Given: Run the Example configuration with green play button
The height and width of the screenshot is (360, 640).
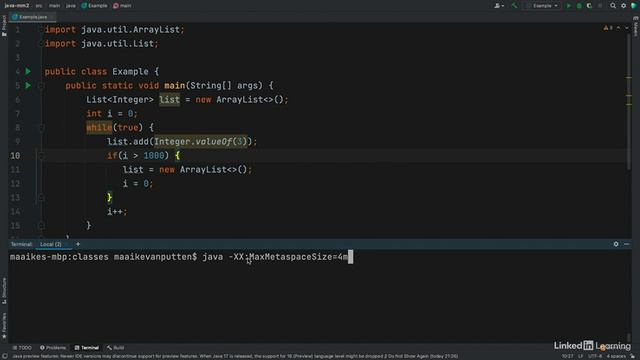Looking at the screenshot, I should [569, 6].
